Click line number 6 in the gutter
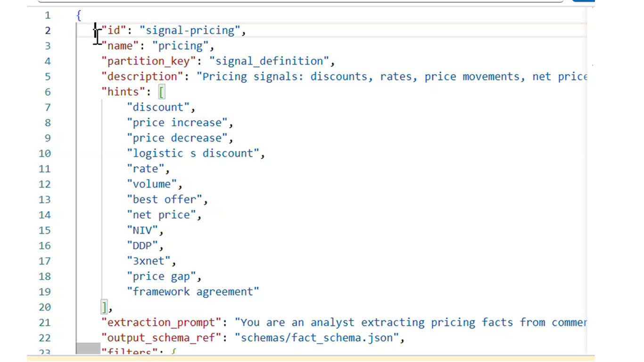The width and height of the screenshot is (644, 362). click(47, 92)
